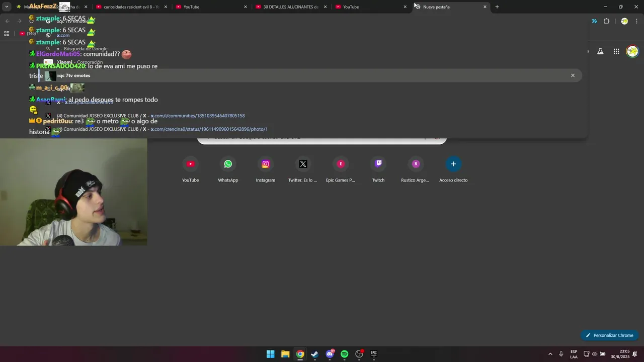Remove the xqc 7tv emotes suggestion
This screenshot has width=644, height=362.
click(x=573, y=75)
